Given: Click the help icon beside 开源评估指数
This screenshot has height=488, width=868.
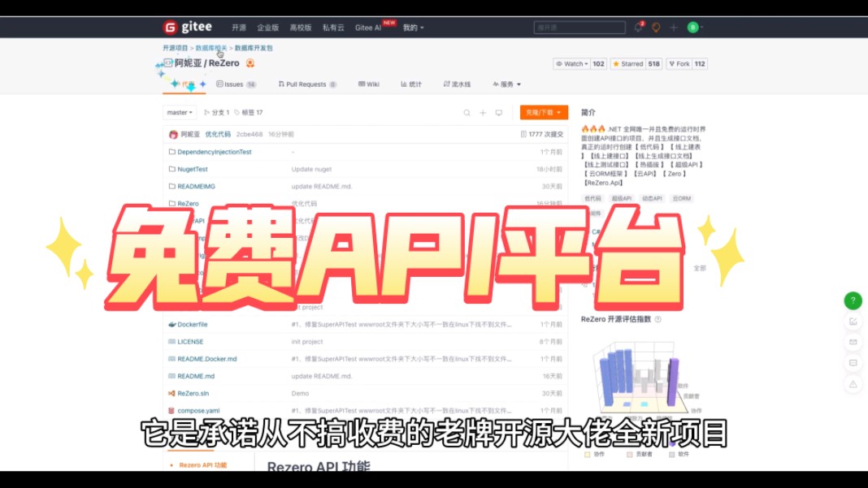Looking at the screenshot, I should tap(658, 319).
